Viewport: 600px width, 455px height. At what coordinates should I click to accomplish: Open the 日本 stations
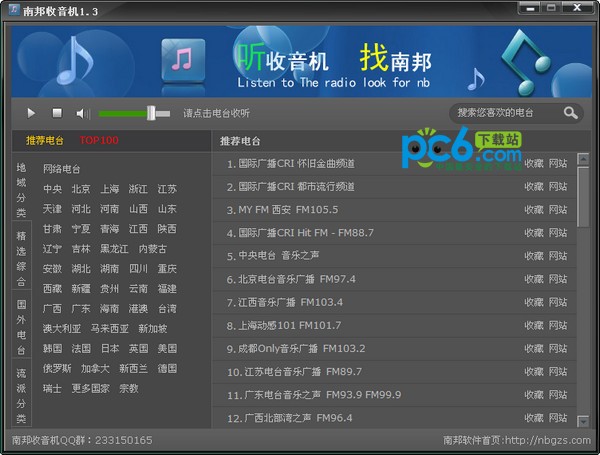tap(109, 348)
